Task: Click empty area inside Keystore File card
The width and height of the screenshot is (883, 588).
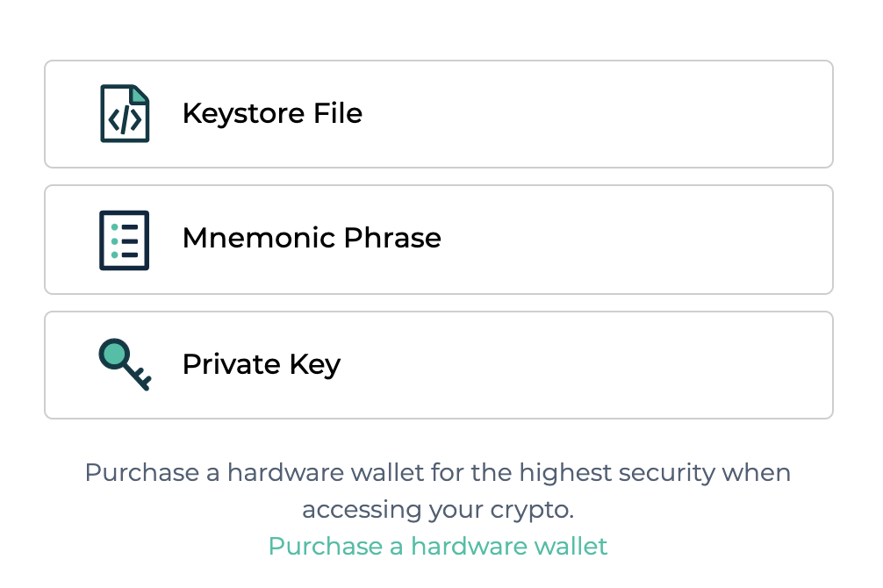Action: (x=597, y=114)
